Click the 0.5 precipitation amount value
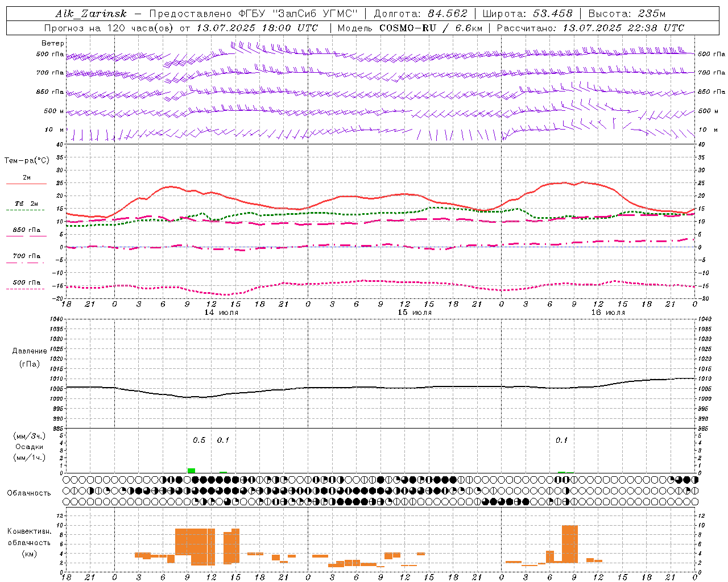Screen dimensions: 728x582 (x=199, y=440)
